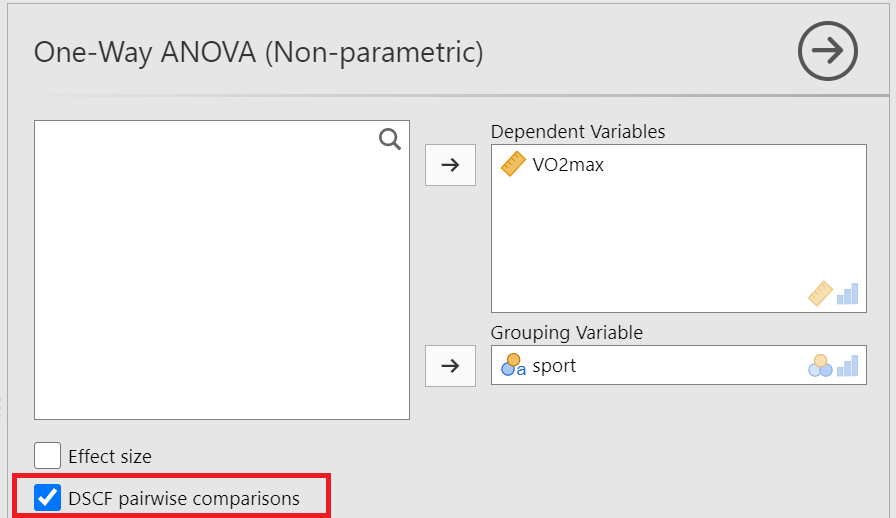Click faded nominal circles icon in Grouping Variable
The width and height of the screenshot is (896, 518).
[x=820, y=366]
